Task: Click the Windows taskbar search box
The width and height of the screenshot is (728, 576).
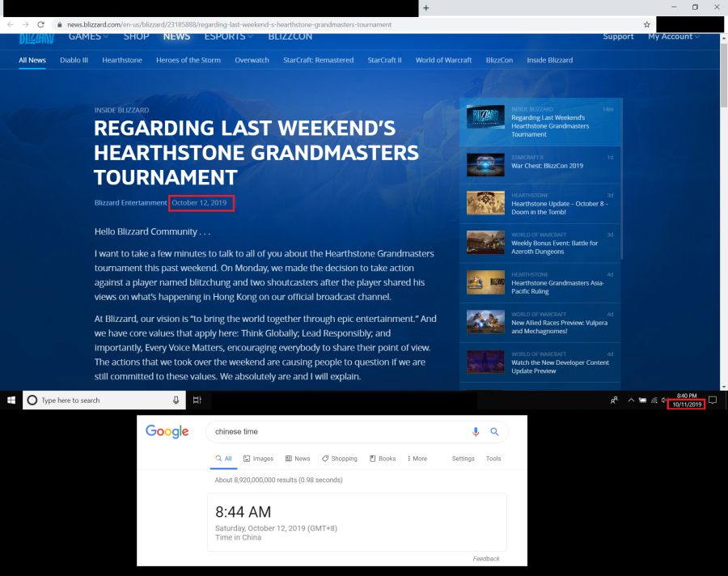Action: click(104, 400)
